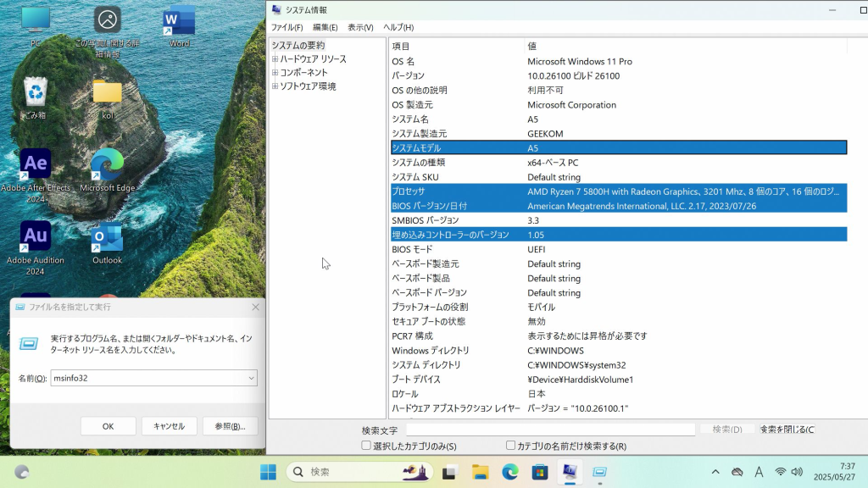
Task: Switch to System Information taskbar icon
Action: pyautogui.click(x=570, y=472)
